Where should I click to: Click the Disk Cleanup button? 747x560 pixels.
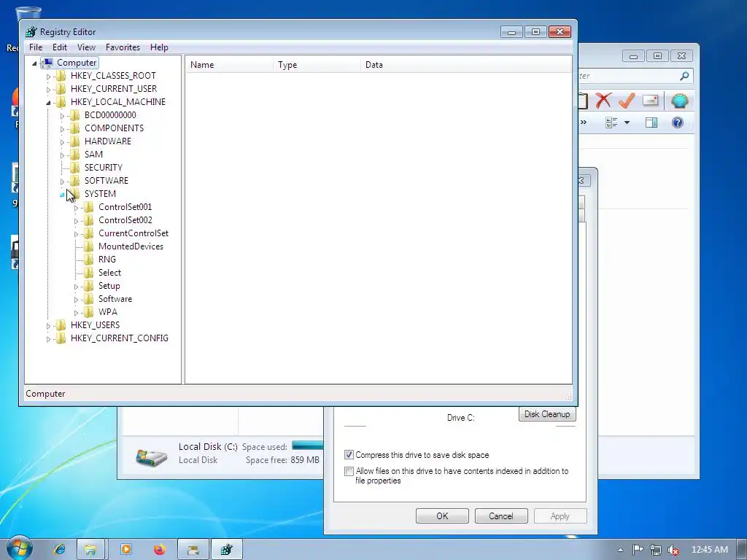(547, 414)
